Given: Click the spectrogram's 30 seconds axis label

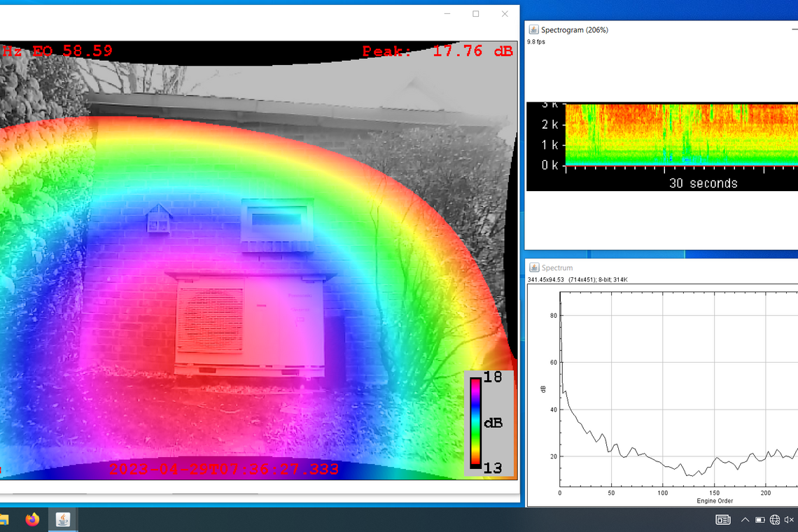Looking at the screenshot, I should point(703,183).
